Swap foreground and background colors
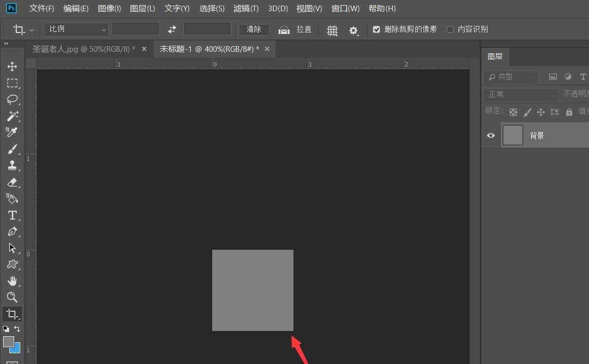This screenshot has height=364, width=589. coord(17,328)
